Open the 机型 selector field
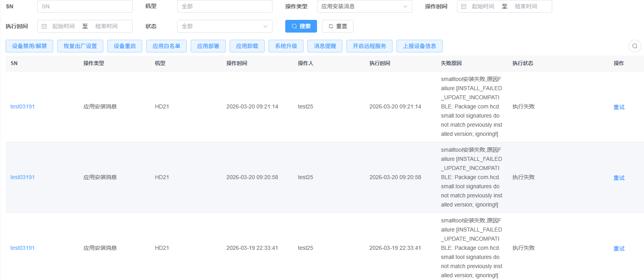The height and width of the screenshot is (280, 644). click(224, 6)
